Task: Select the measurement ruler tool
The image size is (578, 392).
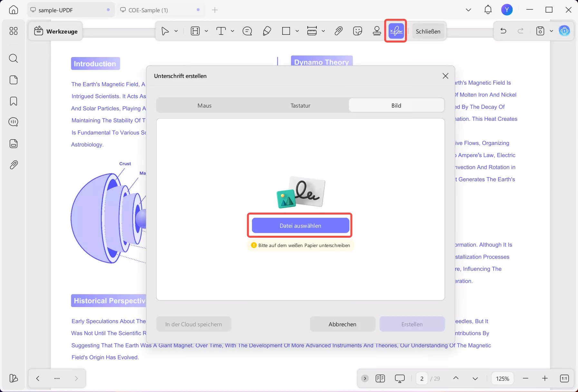Action: tap(312, 31)
